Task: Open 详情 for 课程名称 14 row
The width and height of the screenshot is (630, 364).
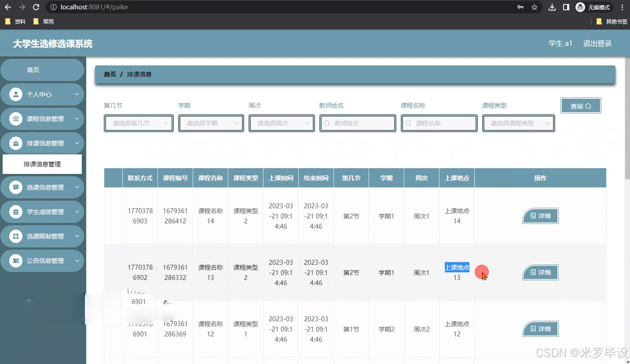Action: 540,216
